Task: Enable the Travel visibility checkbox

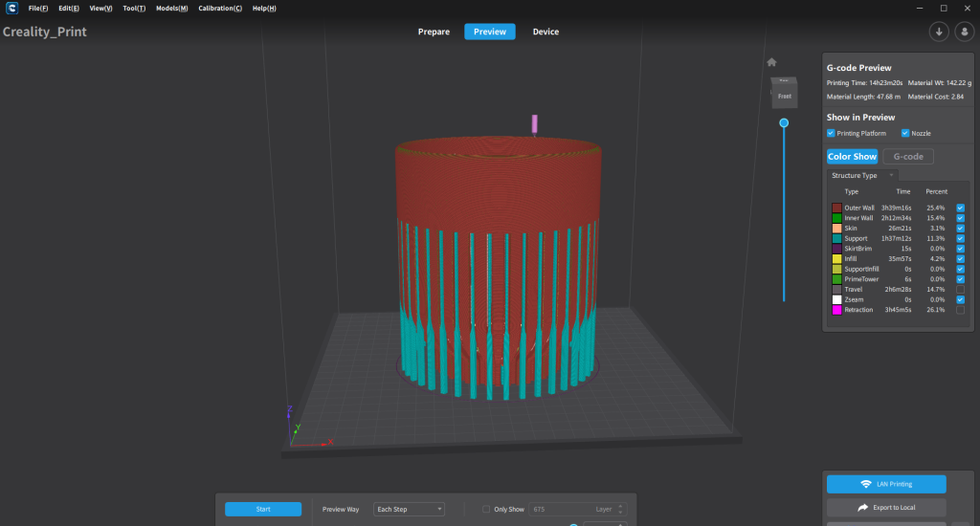Action: pos(960,288)
